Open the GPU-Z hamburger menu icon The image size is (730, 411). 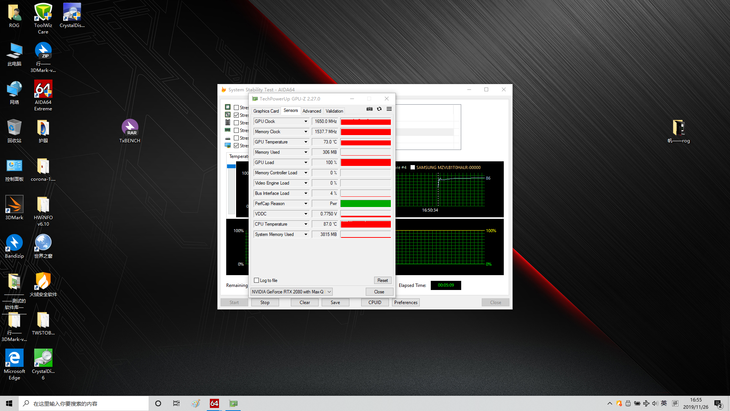389,109
